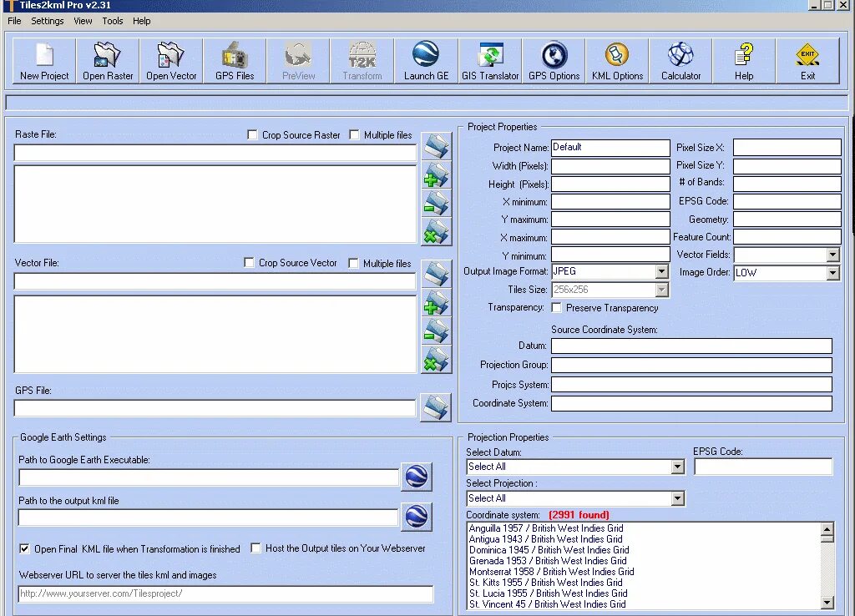Expand the Select Datum dropdown
This screenshot has height=616, width=855.
[677, 467]
